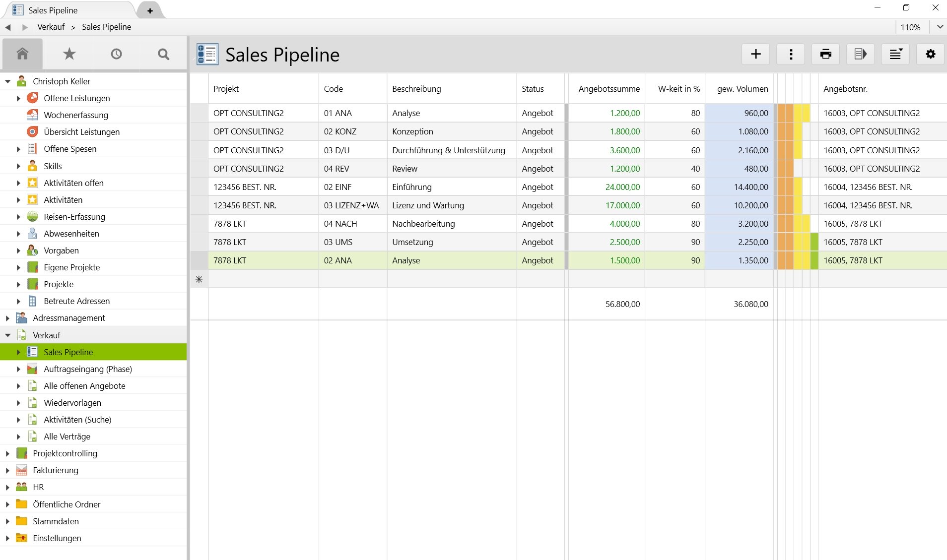Open the export icon next to print
This screenshot has height=560, width=947.
pyautogui.click(x=860, y=54)
